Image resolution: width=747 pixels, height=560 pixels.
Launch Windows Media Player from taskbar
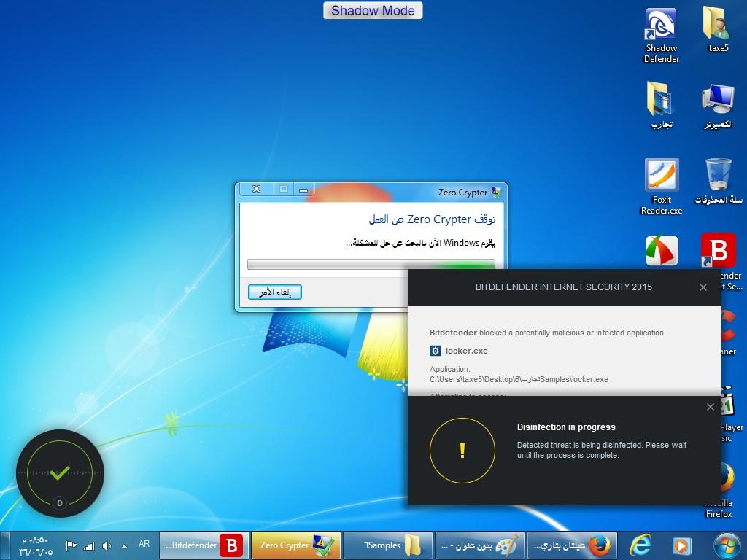click(x=682, y=545)
